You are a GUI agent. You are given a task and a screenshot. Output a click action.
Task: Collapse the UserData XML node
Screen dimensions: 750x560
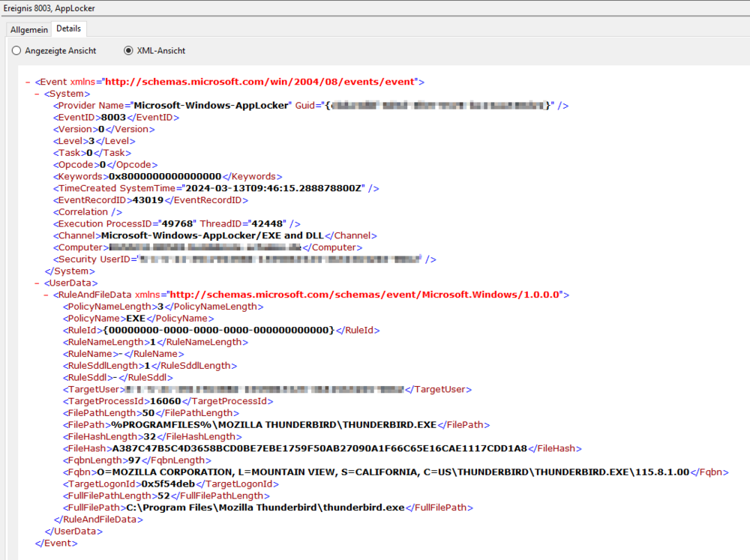37,283
